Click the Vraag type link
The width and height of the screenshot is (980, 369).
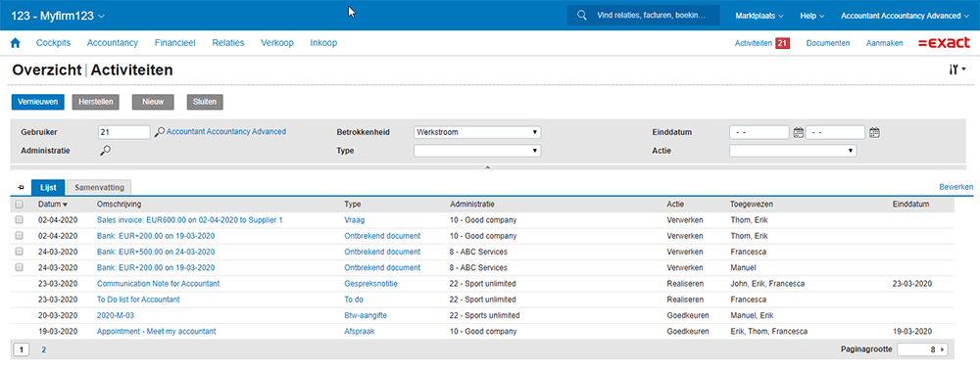[355, 220]
